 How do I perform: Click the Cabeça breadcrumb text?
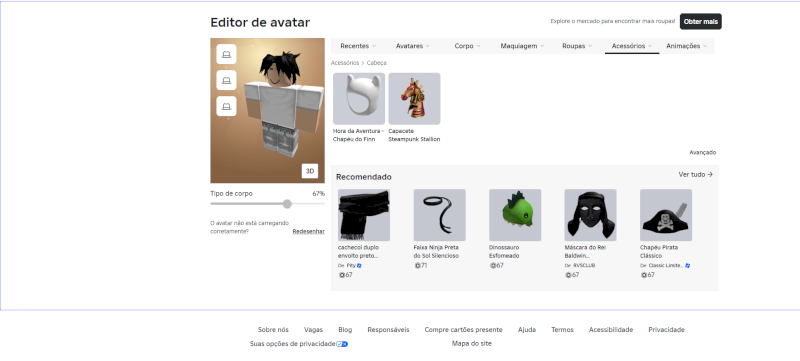click(x=377, y=63)
